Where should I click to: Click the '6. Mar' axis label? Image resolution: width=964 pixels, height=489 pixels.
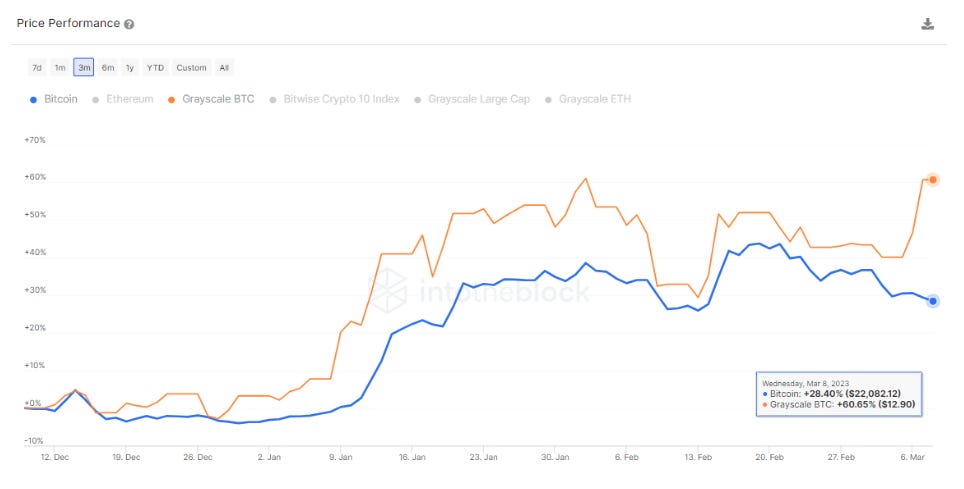tap(912, 457)
